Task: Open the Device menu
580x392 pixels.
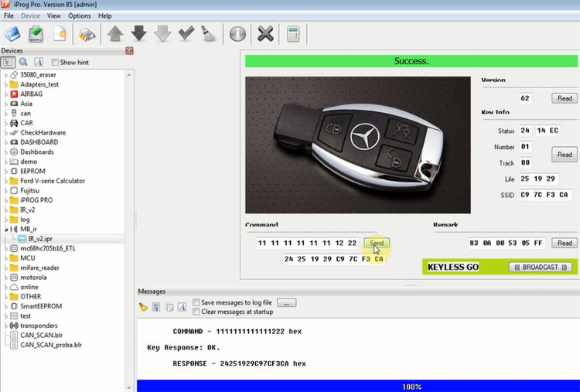Action: 30,16
